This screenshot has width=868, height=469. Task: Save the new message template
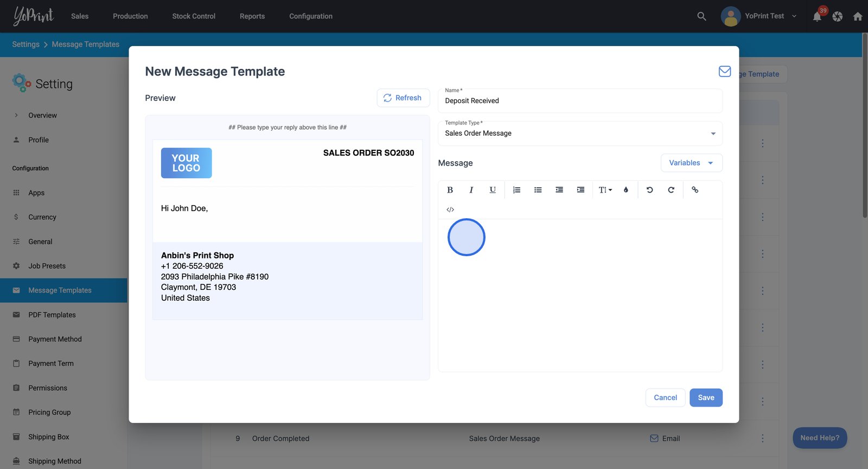tap(706, 397)
